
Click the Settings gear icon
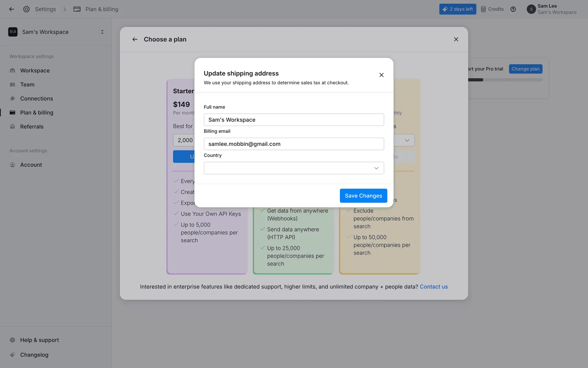click(26, 9)
